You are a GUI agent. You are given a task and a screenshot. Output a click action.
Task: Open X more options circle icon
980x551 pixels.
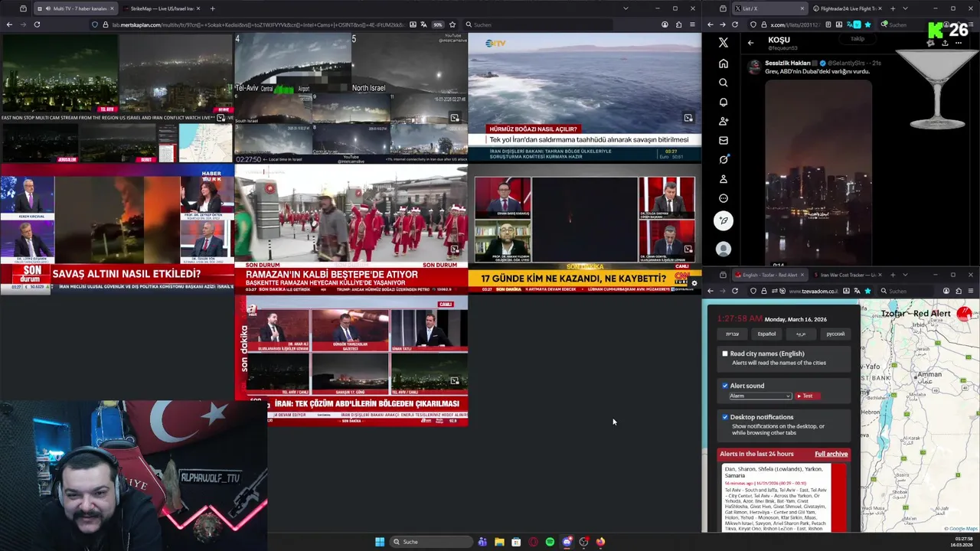(x=724, y=198)
